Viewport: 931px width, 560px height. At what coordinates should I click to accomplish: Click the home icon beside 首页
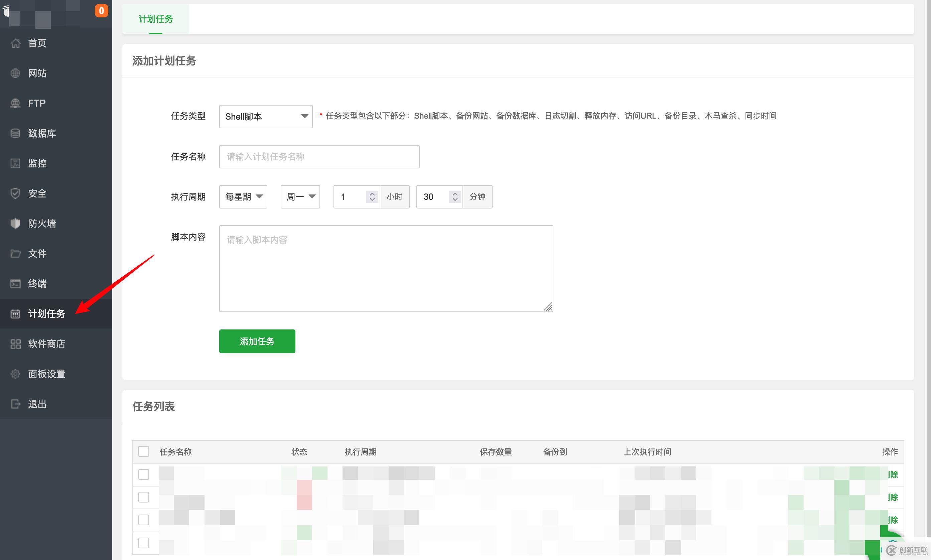click(15, 43)
